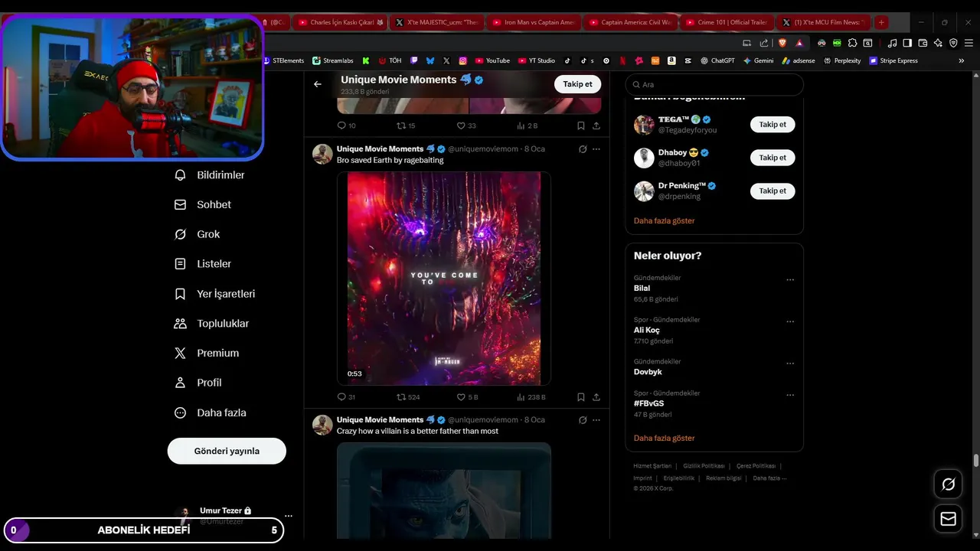Expand the bookmarks bar overflow chevron

pyautogui.click(x=962, y=60)
